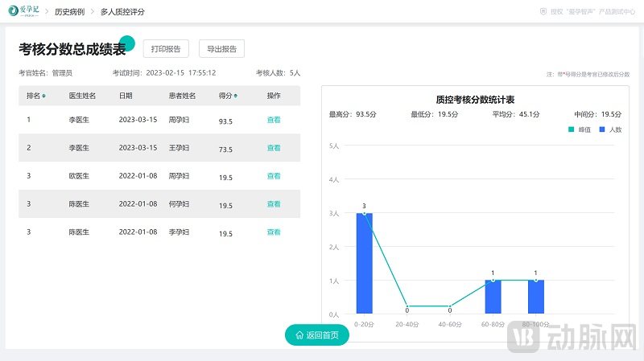
Task: Click the 导出报告 button
Action: click(221, 49)
